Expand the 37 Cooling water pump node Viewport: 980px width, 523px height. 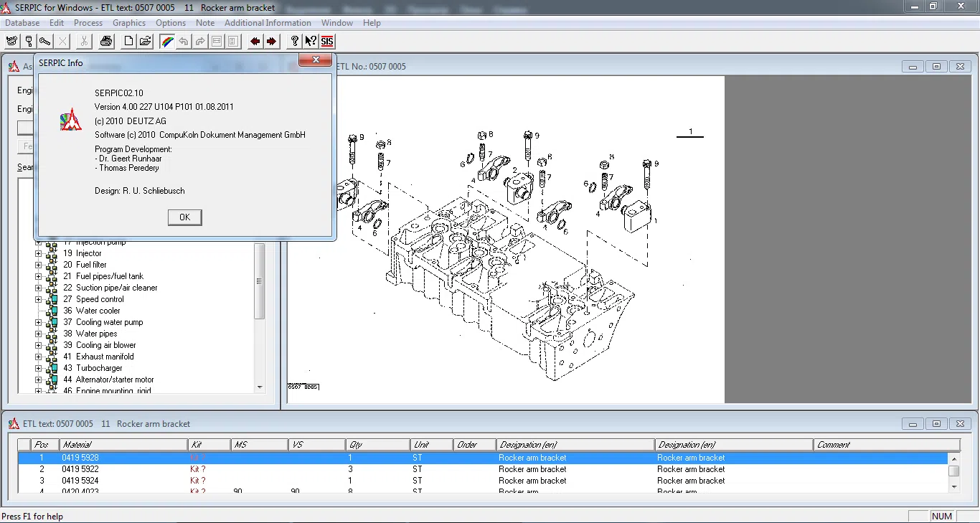[x=39, y=322]
